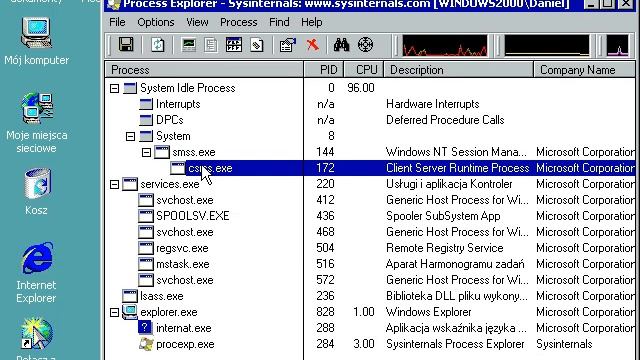Screen dimensions: 640x360
Task: Click the regsvc.exe process icon
Action: (x=146, y=248)
